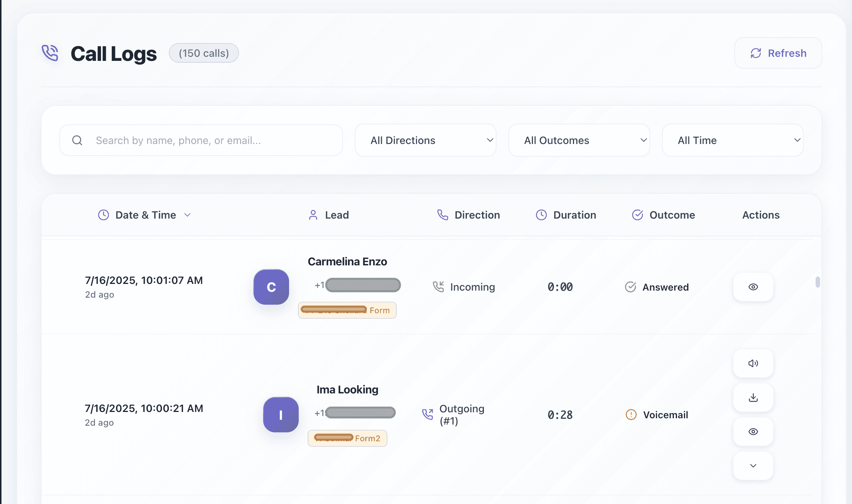The width and height of the screenshot is (852, 504).
Task: Play the Ima Looking voicemail recording
Action: point(753,363)
